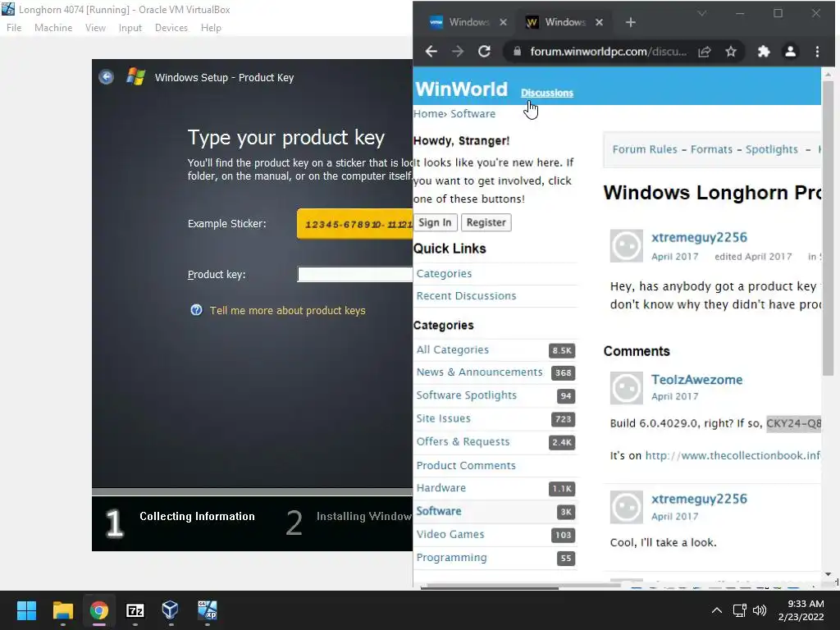Click the Spotlights link in the top bar
The width and height of the screenshot is (840, 630).
[x=771, y=149]
